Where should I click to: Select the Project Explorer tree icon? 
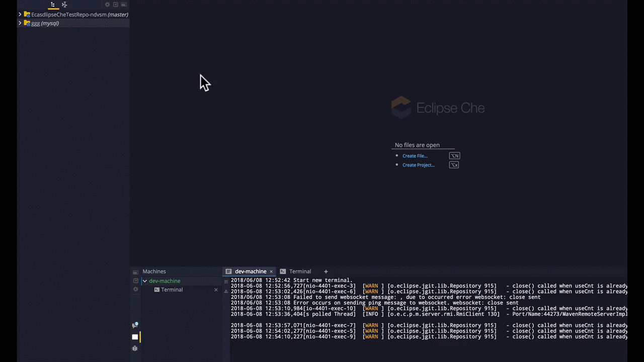[x=53, y=5]
